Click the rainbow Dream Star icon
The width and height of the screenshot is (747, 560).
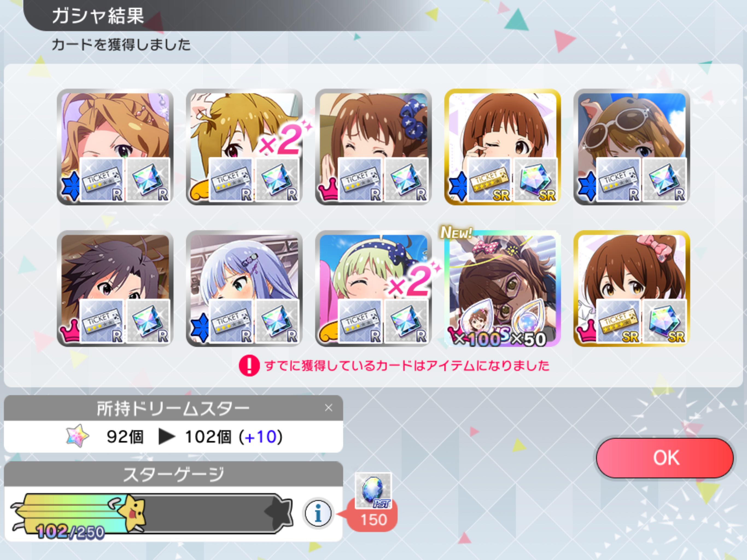tap(77, 436)
